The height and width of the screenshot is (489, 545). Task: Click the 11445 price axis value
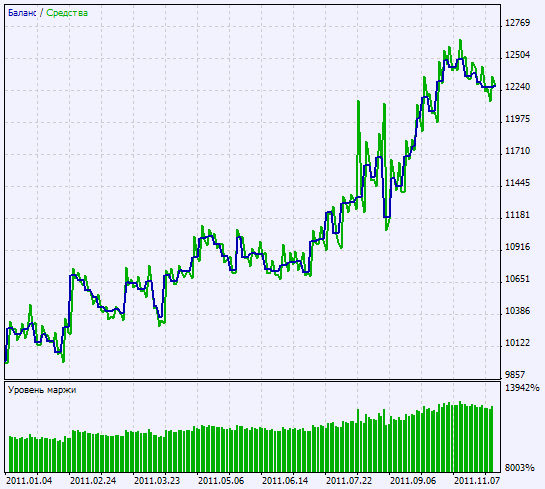(x=517, y=183)
